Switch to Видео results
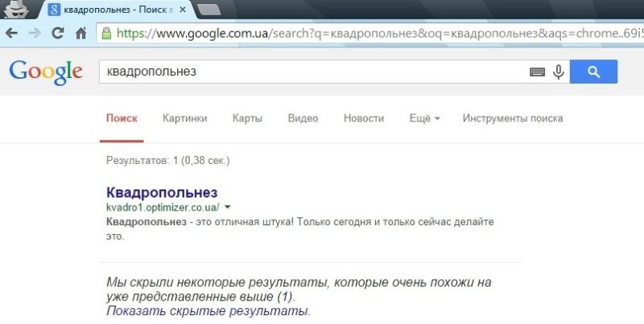Image resolution: width=644 pixels, height=324 pixels. (303, 118)
